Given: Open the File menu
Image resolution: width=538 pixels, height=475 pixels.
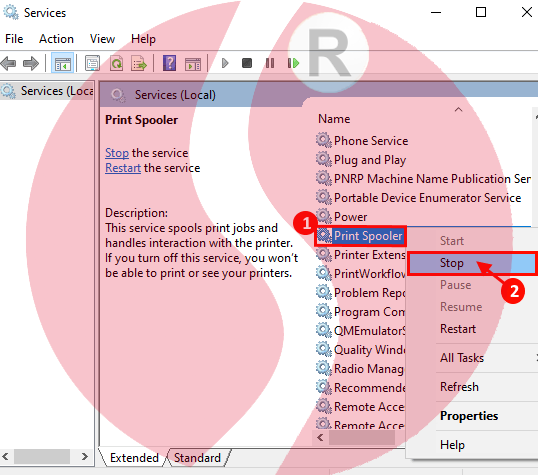Looking at the screenshot, I should click(x=14, y=39).
